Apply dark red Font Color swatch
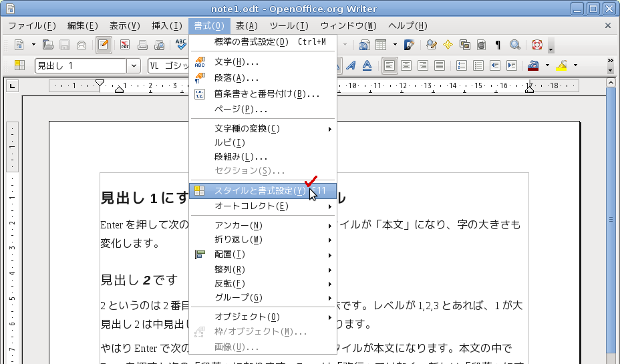620x364 pixels. pos(533,65)
